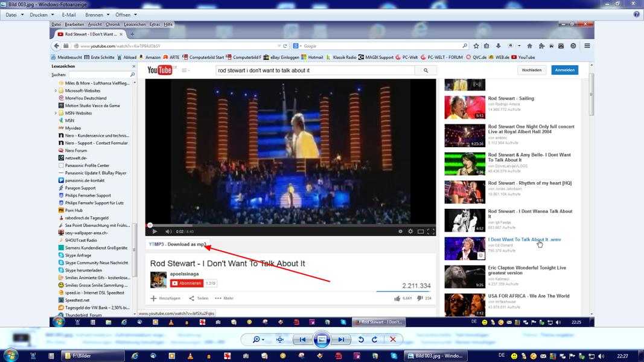Click the YouTube search magnifier button
Image resolution: width=644 pixels, height=362 pixels.
(426, 71)
